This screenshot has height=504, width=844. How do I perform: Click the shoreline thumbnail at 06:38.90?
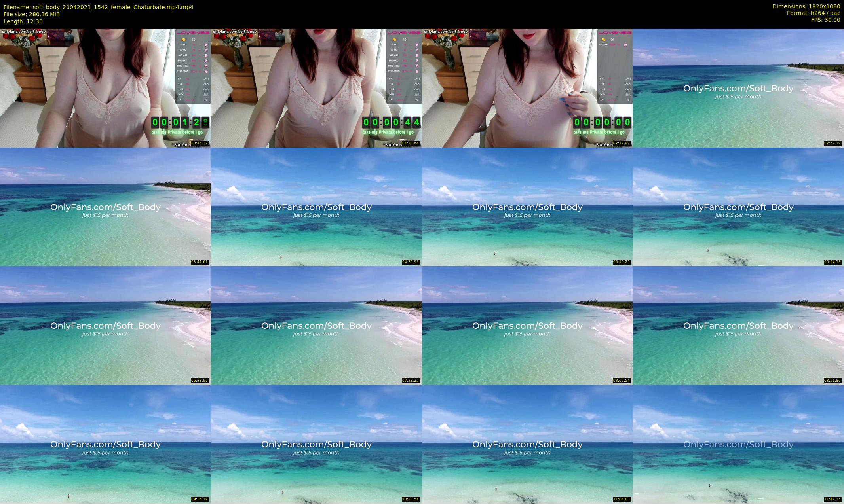click(105, 325)
